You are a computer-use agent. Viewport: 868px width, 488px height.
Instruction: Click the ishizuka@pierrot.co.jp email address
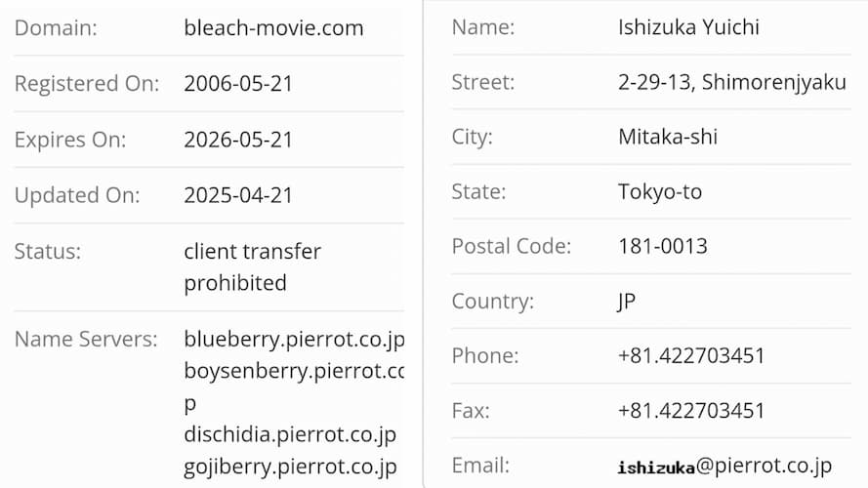tap(724, 466)
